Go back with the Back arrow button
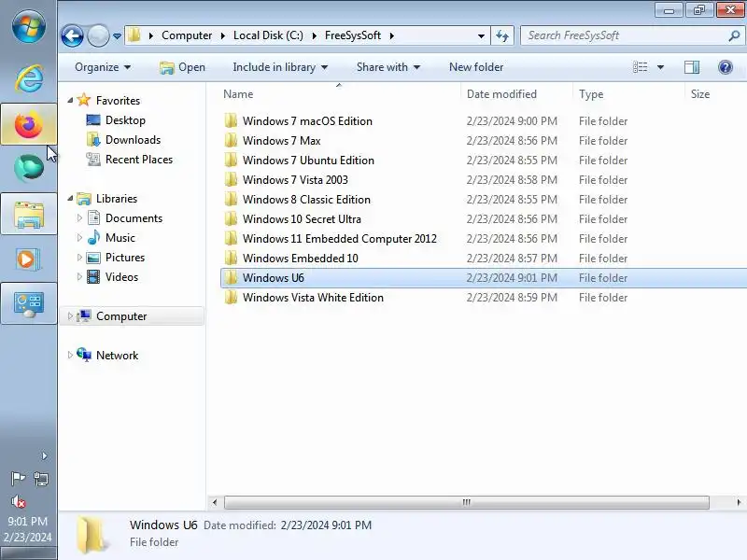Screen dimensions: 747x560 click(x=73, y=35)
